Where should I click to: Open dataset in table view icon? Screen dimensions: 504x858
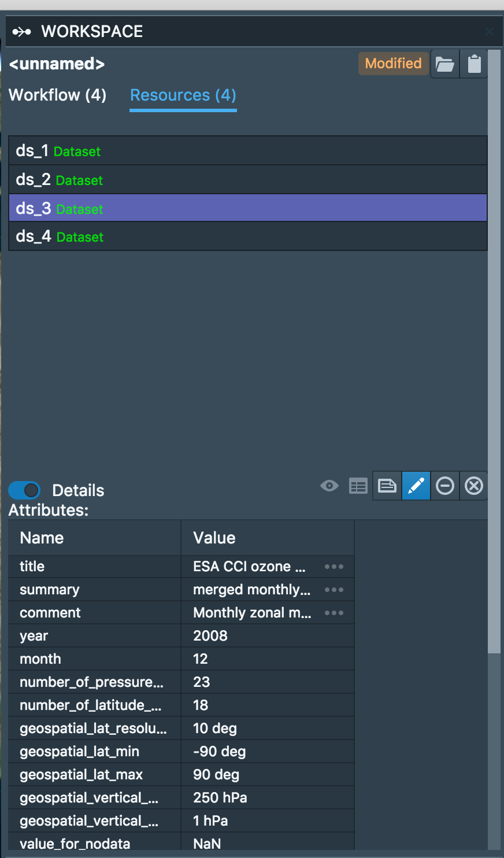[x=358, y=486]
